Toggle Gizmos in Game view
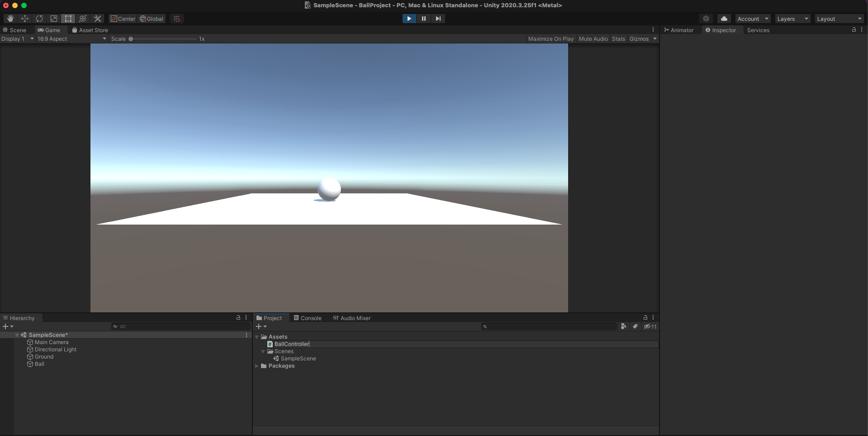The width and height of the screenshot is (868, 436). click(x=639, y=39)
